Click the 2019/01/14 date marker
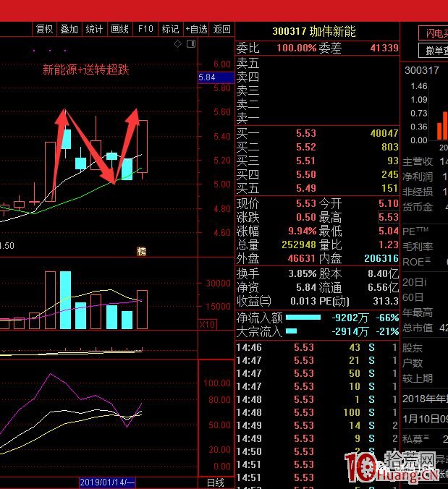The width and height of the screenshot is (448, 489). pos(106,482)
